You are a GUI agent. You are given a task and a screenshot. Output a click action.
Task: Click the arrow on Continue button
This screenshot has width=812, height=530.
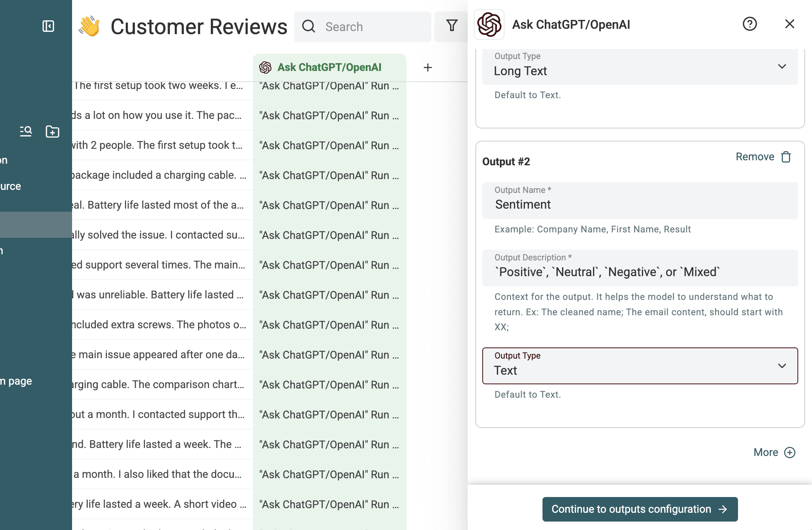point(723,509)
